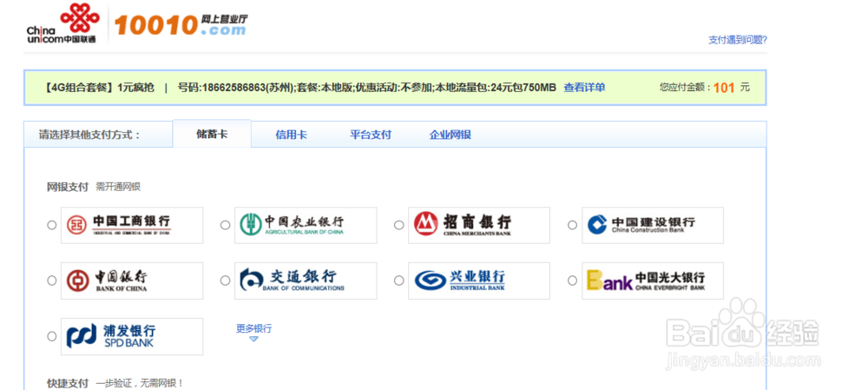The width and height of the screenshot is (868, 390).
Task: Select radio button for 招商银行
Action: coord(398,225)
